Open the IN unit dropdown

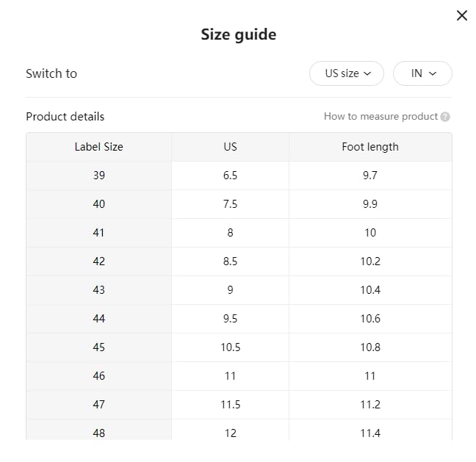coord(422,73)
